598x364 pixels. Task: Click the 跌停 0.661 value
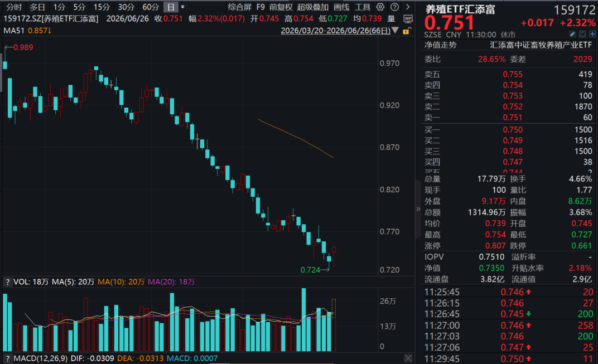(582, 246)
